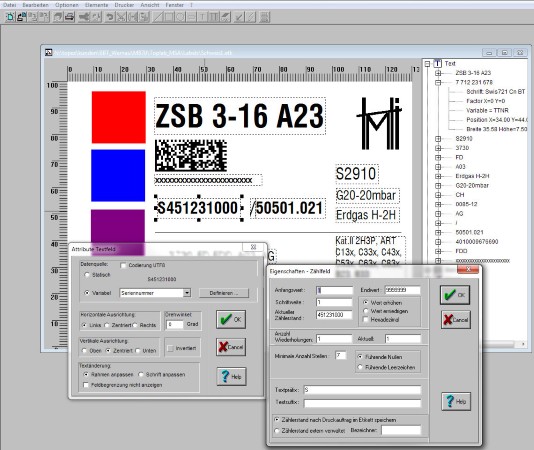
Task: Click the printer icon in the toolbar
Action: (x=69, y=17)
